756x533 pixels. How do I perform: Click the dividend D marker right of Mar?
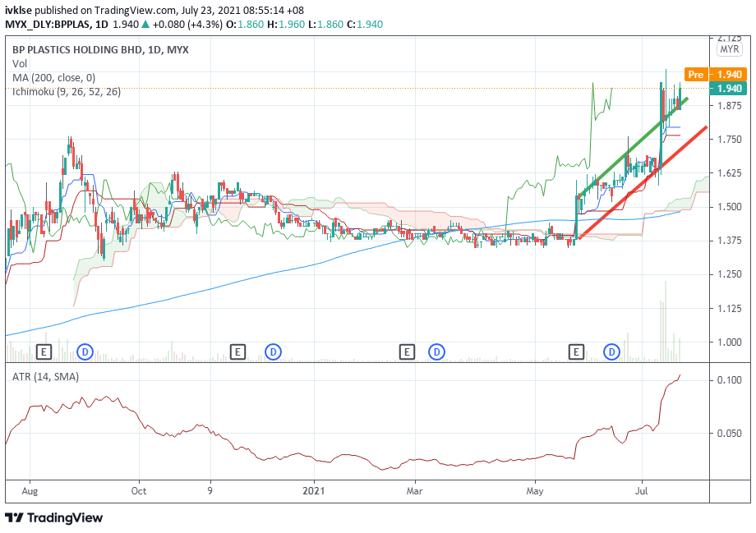click(437, 352)
